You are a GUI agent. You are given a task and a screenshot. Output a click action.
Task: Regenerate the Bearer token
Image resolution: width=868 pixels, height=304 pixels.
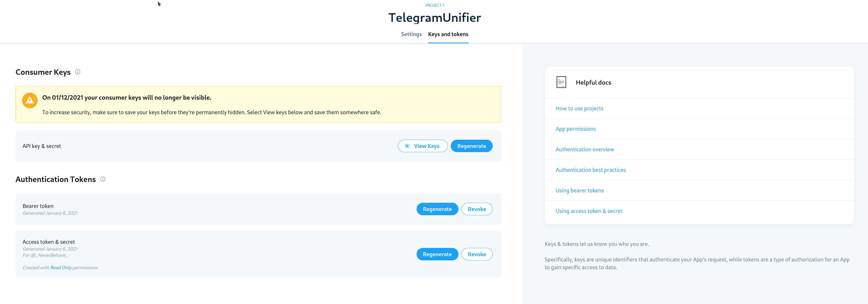point(437,209)
